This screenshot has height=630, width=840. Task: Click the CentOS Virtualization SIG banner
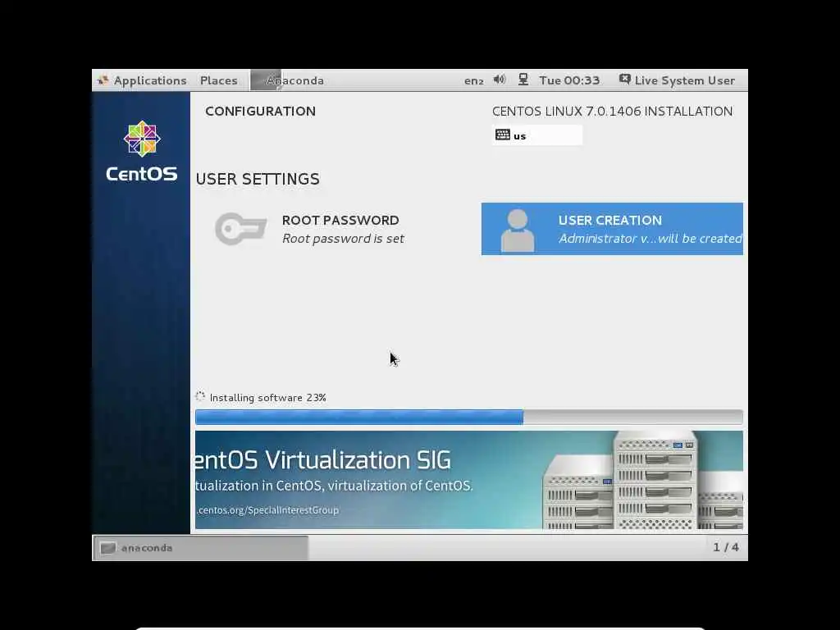(468, 480)
